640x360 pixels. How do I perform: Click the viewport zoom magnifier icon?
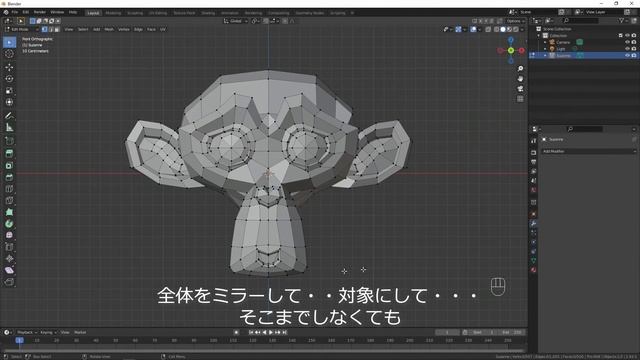pos(520,69)
